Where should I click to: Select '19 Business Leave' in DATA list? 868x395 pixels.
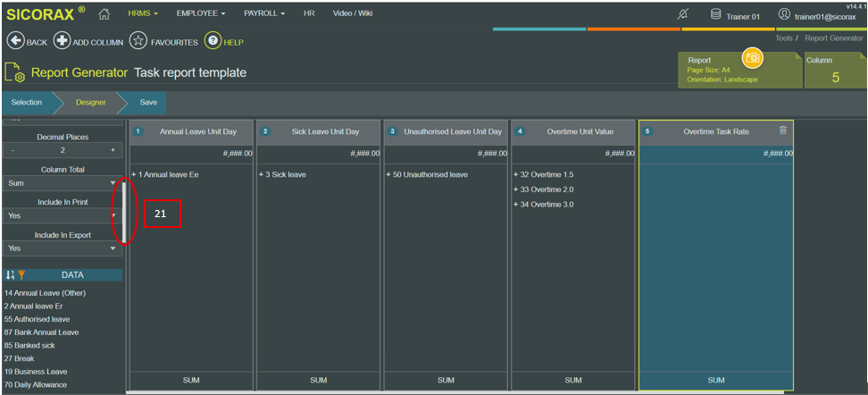36,372
